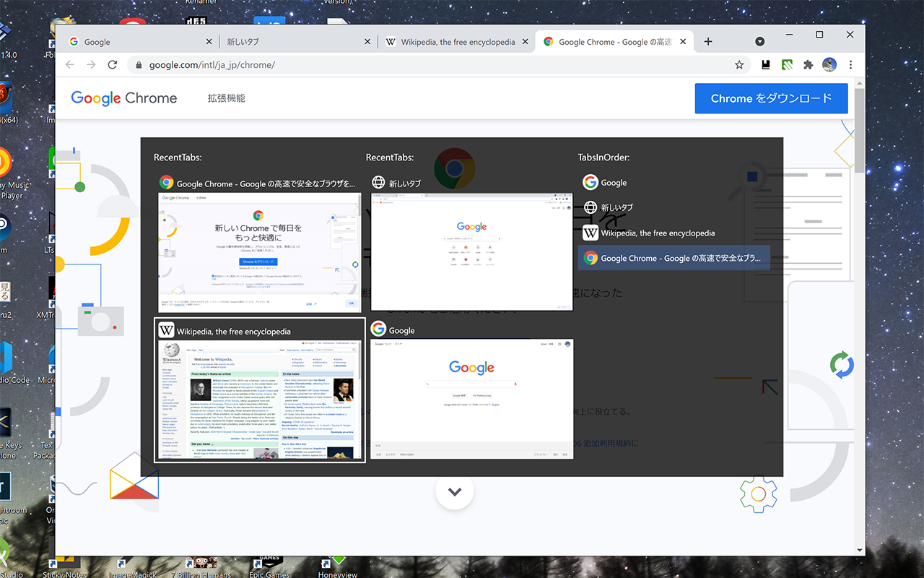Image resolution: width=924 pixels, height=578 pixels.
Task: Choose 新しいタブ in TabsInOrder list
Action: (674, 207)
